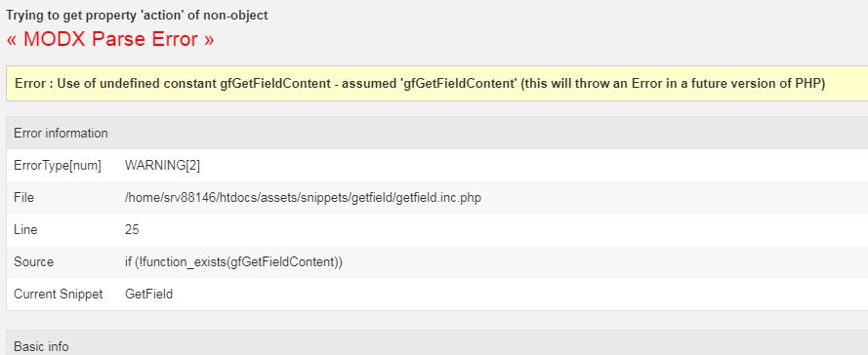Click the ErrorType[num] row label
The image size is (868, 355).
(58, 166)
